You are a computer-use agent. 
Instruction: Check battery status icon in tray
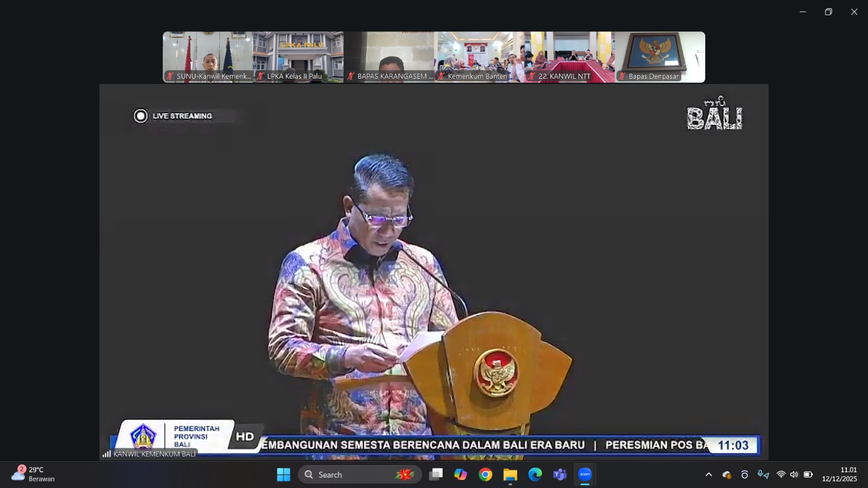pyautogui.click(x=808, y=474)
